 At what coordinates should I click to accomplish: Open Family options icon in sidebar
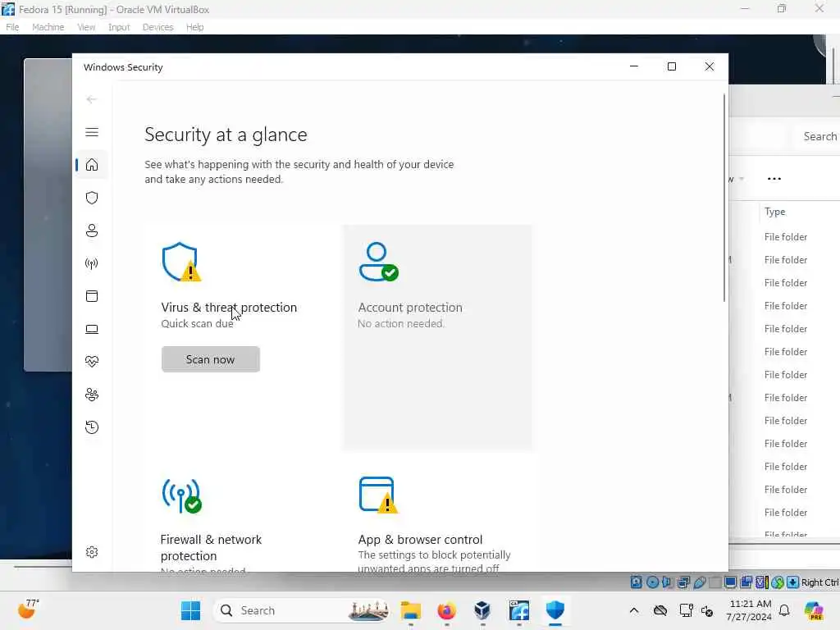92,395
